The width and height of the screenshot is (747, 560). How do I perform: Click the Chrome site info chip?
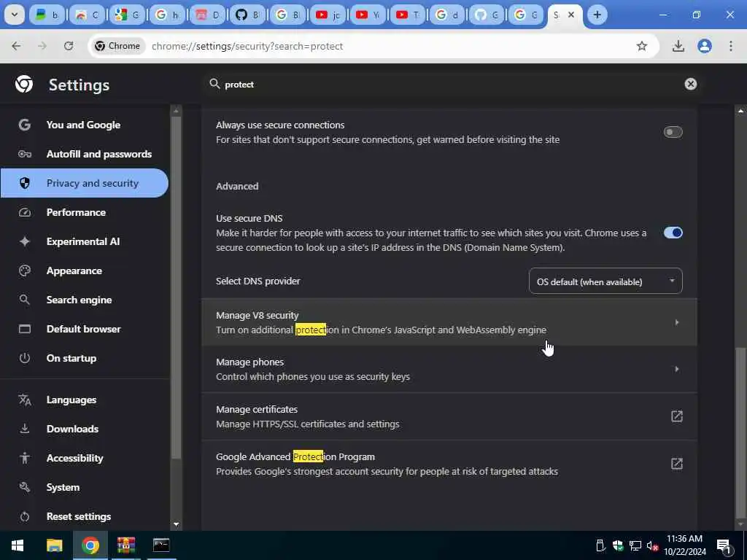click(x=117, y=46)
